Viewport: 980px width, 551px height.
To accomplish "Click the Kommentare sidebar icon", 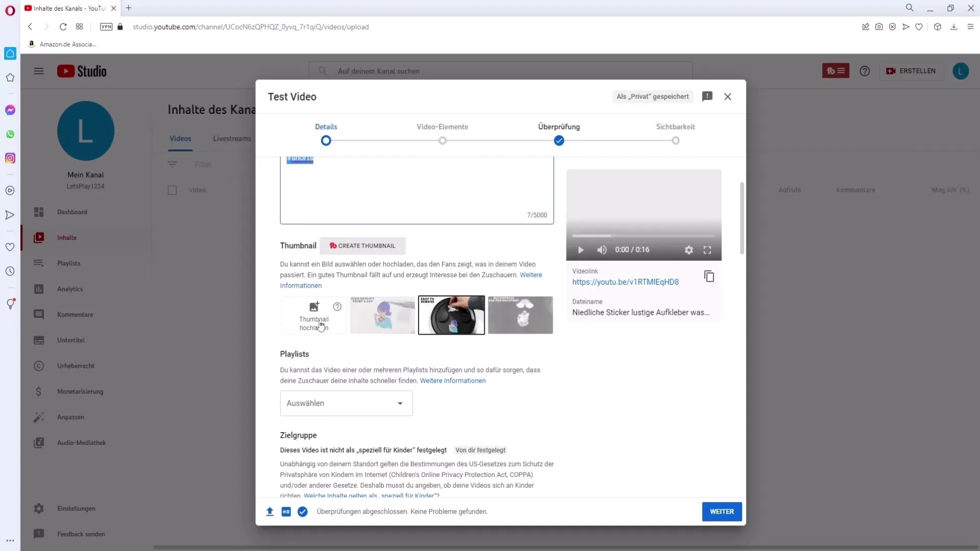I will click(x=38, y=314).
